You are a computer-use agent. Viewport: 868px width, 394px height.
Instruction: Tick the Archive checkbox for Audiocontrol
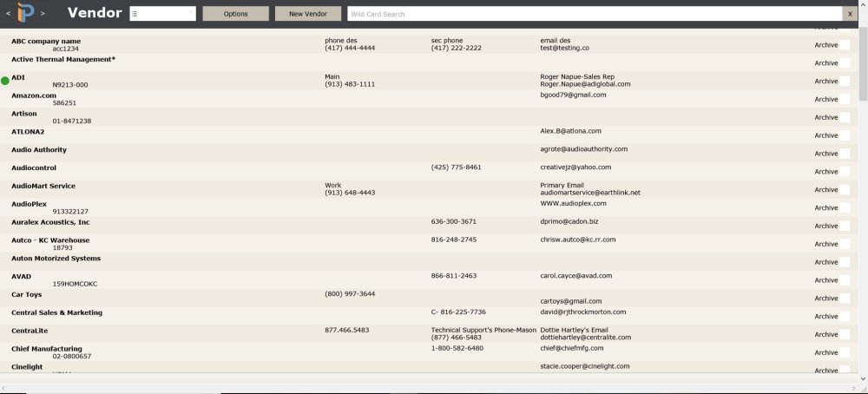click(x=845, y=172)
